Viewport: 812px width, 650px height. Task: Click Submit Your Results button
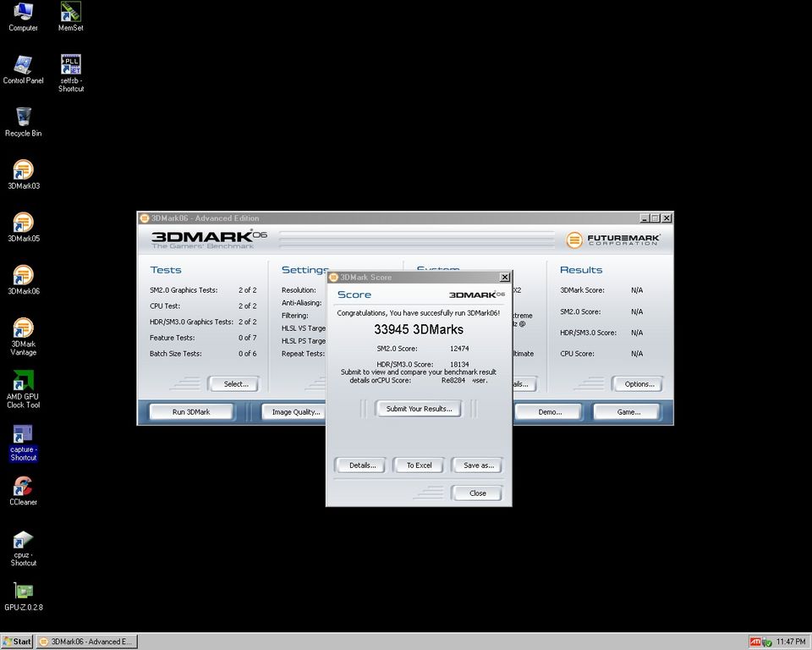(x=419, y=409)
